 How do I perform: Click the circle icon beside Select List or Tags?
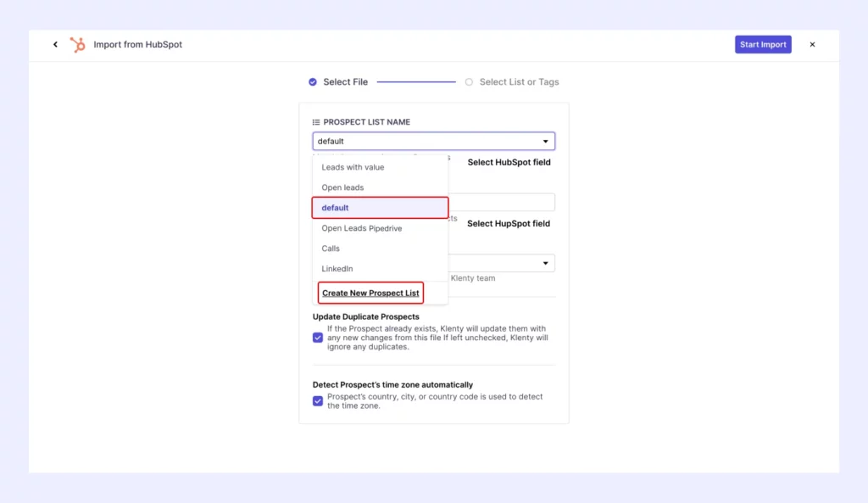(469, 81)
